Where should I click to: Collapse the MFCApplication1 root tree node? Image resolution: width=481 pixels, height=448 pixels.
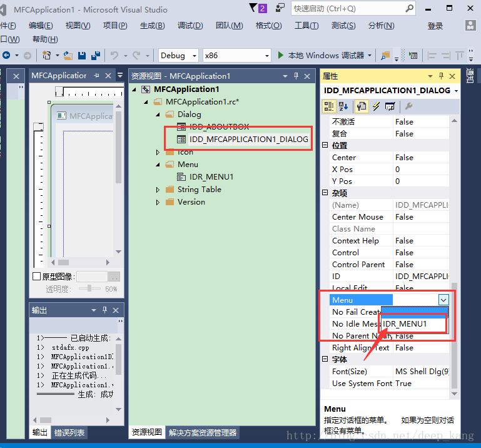(134, 89)
